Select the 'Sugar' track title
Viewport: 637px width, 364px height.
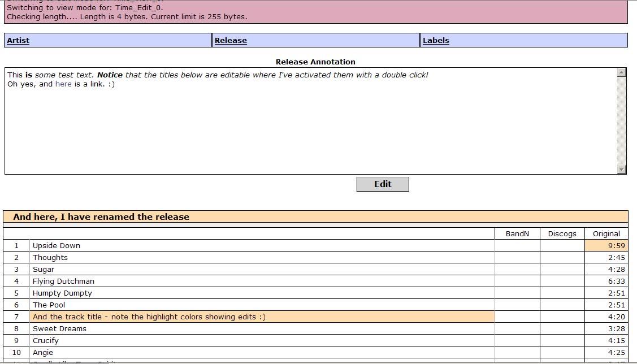pos(44,270)
